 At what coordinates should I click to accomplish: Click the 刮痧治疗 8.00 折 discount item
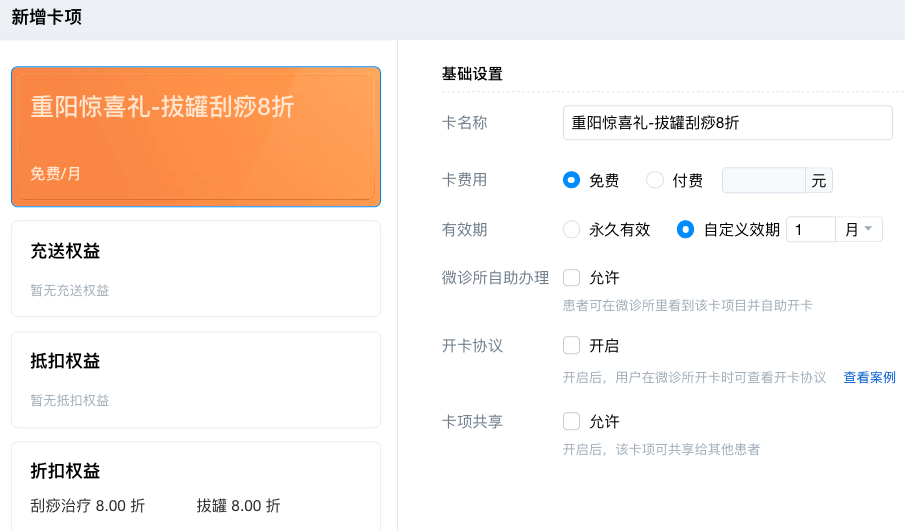pos(88,506)
